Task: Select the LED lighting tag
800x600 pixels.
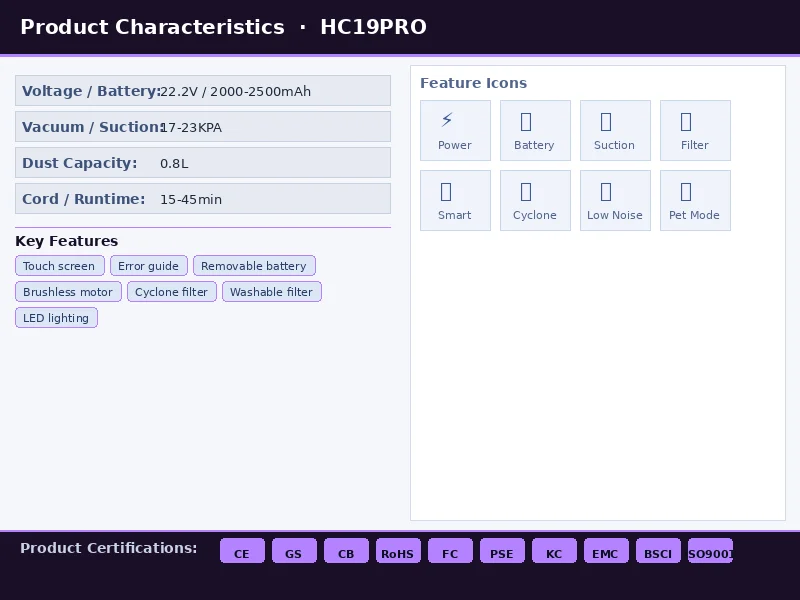Action: [56, 318]
